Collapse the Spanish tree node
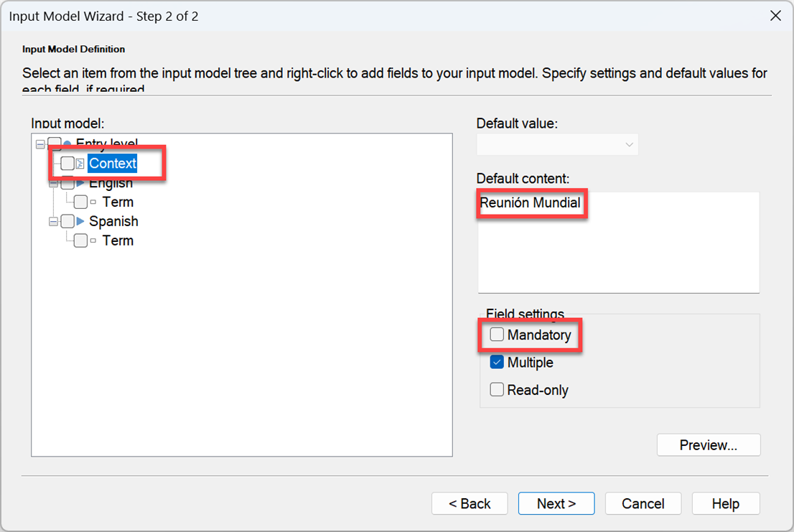The width and height of the screenshot is (794, 532). (x=54, y=222)
